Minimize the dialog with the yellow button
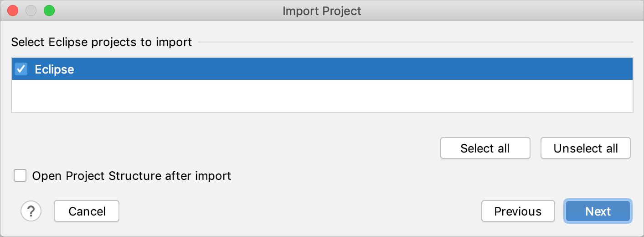 [31, 10]
